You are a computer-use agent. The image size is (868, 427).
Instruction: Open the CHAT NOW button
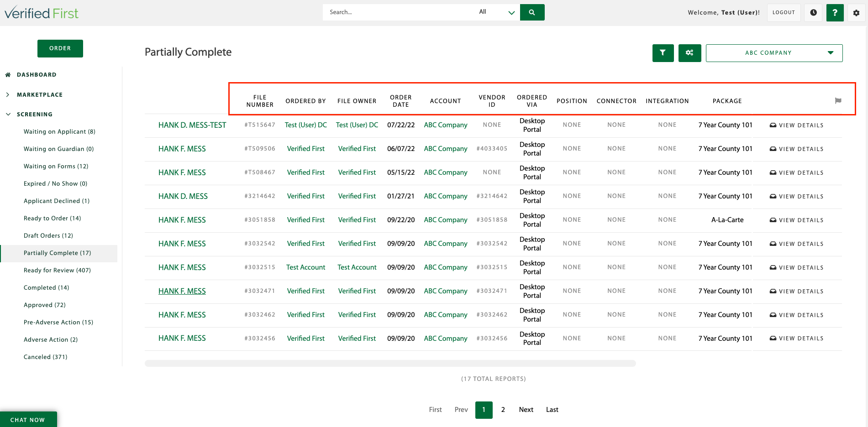[x=28, y=419]
